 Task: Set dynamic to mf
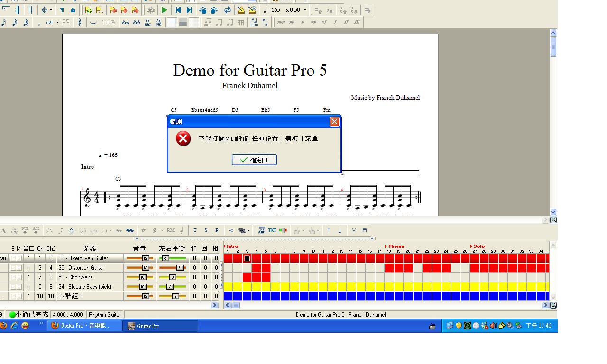[x=324, y=22]
